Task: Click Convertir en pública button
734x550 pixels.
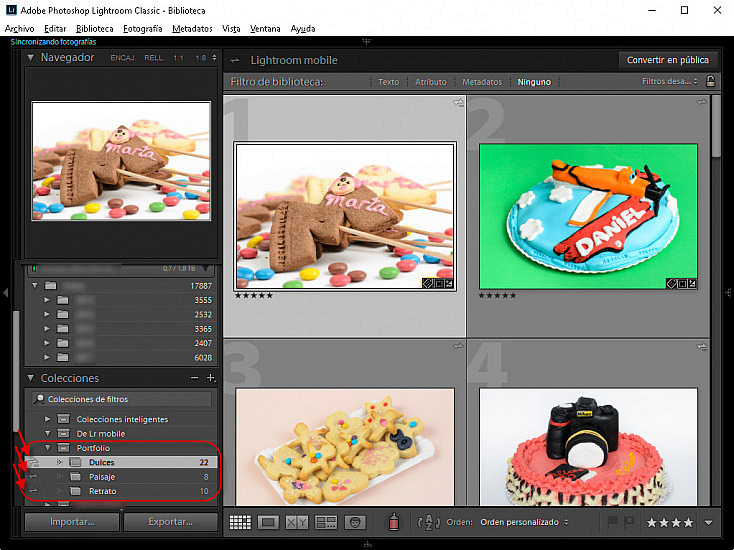Action: 668,60
